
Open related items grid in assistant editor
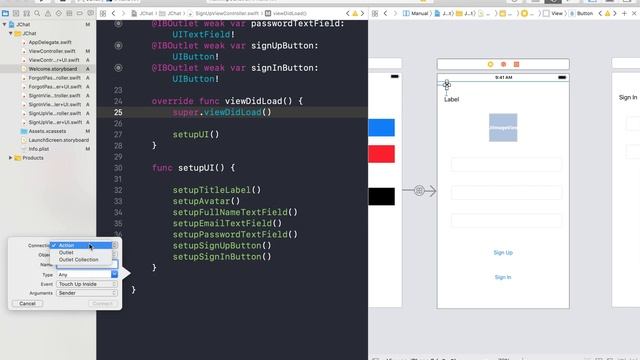pyautogui.click(x=375, y=13)
